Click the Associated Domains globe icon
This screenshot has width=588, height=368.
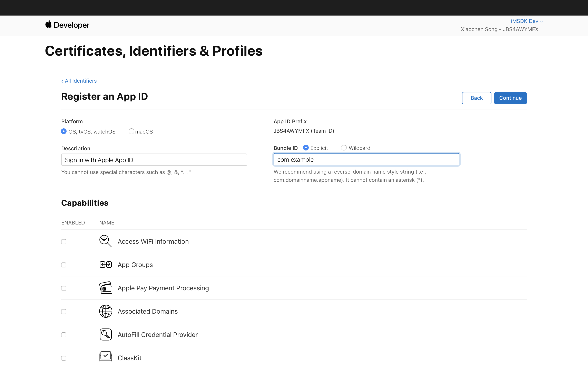(106, 311)
